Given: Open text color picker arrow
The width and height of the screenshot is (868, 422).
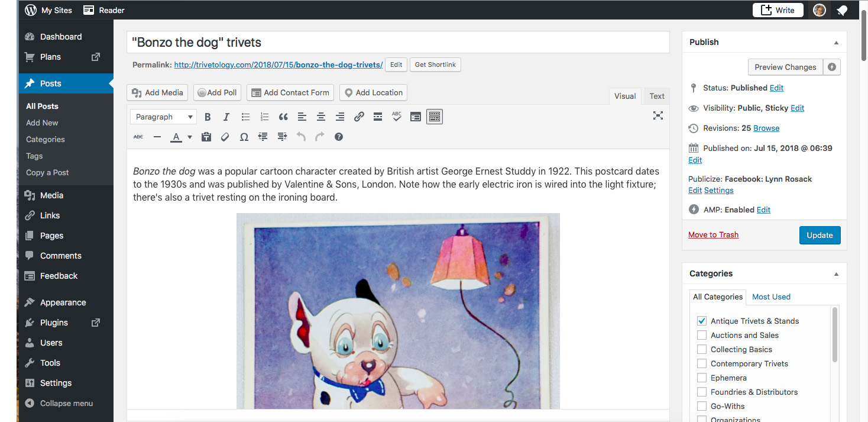Looking at the screenshot, I should [190, 137].
